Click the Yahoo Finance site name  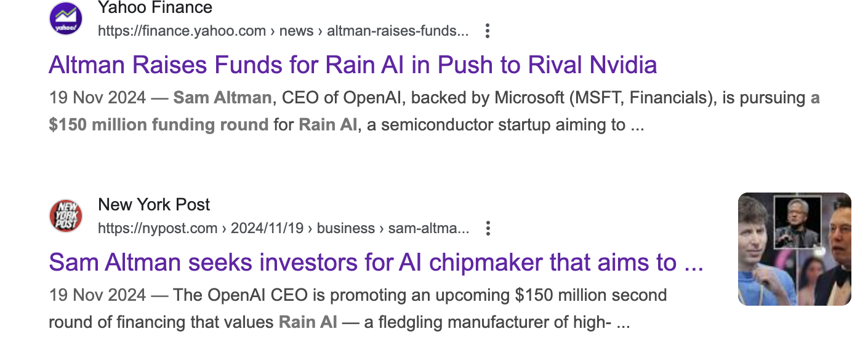155,7
